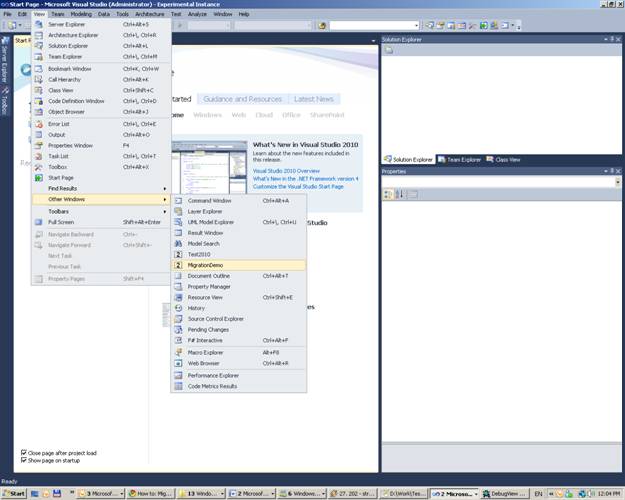The width and height of the screenshot is (625, 500).
Task: Click the Windows Start button
Action: pyautogui.click(x=14, y=493)
